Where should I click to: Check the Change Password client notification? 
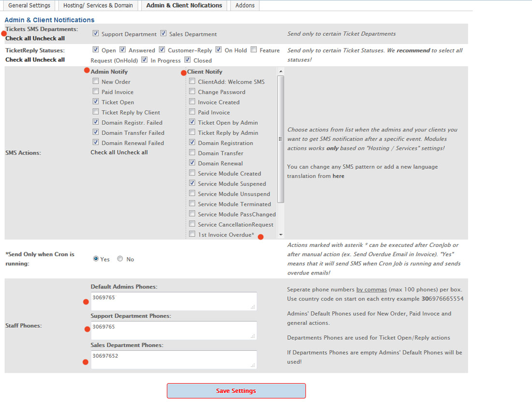click(x=192, y=91)
